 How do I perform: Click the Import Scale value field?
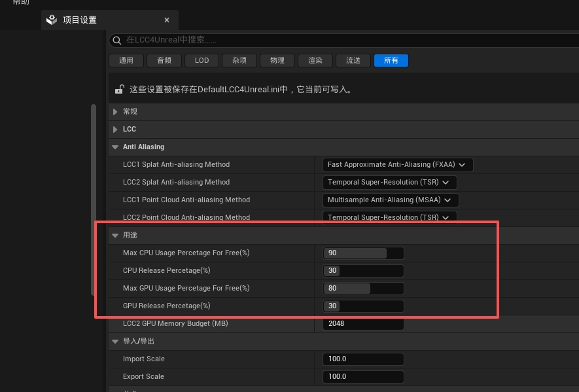363,359
